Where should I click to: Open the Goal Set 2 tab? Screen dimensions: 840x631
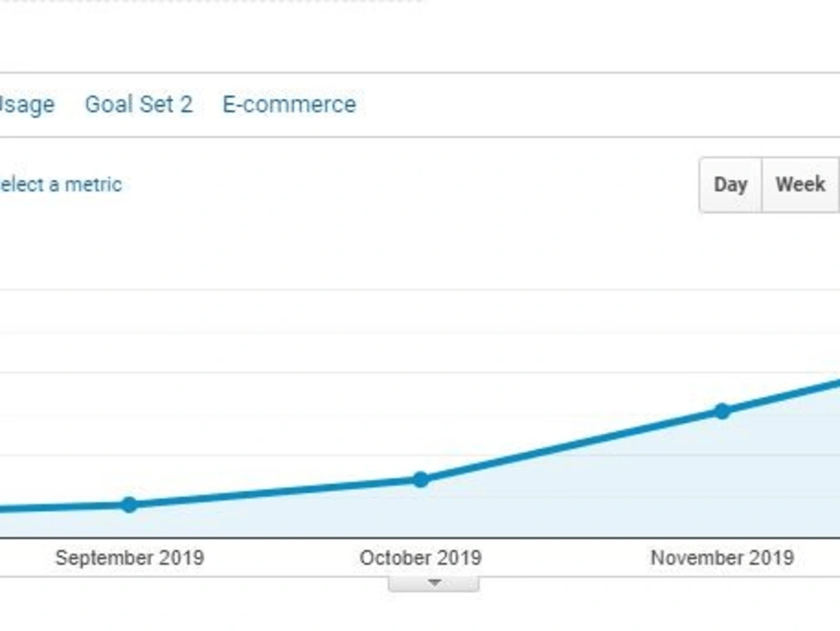139,104
